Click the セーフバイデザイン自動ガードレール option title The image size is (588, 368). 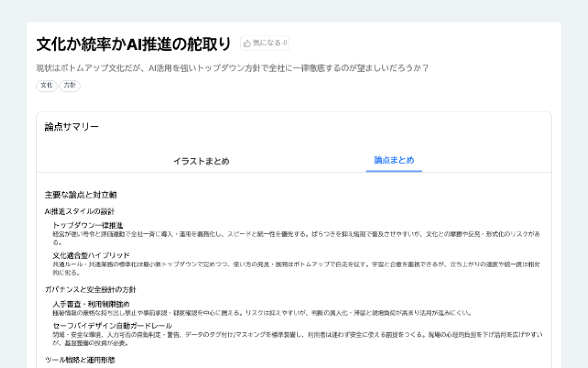click(x=113, y=326)
